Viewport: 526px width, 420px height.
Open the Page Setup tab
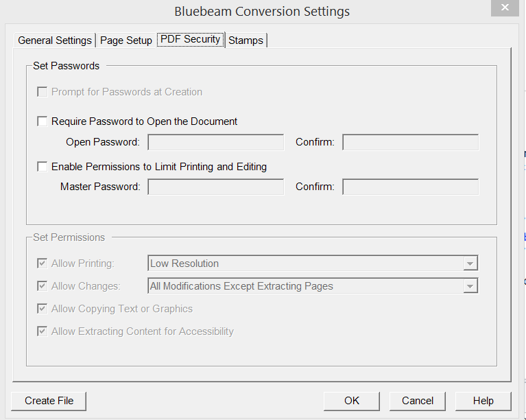pyautogui.click(x=125, y=40)
